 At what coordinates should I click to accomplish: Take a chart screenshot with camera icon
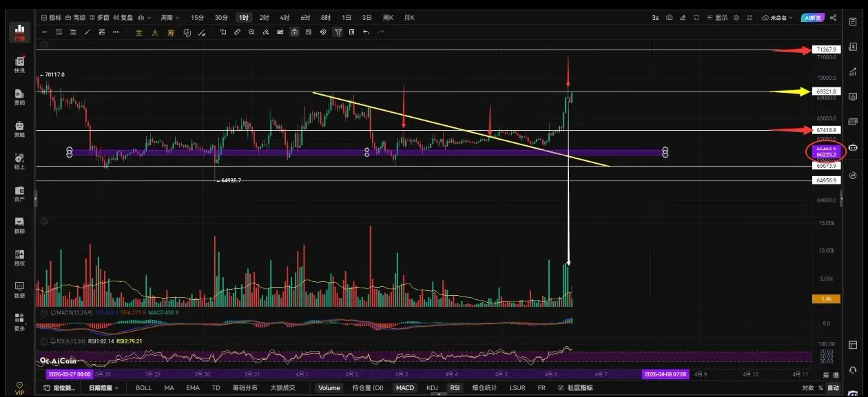coord(669,18)
